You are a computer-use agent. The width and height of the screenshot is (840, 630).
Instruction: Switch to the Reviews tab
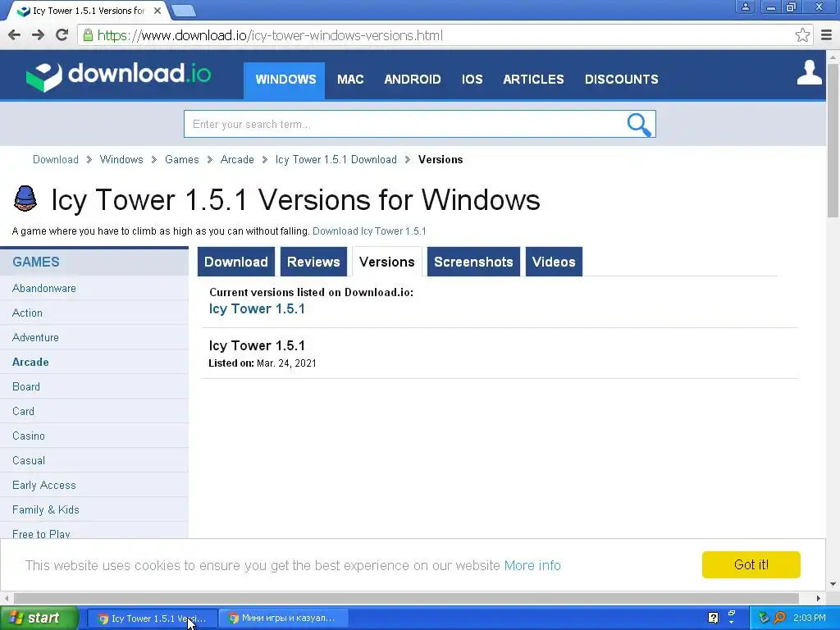pyautogui.click(x=313, y=262)
